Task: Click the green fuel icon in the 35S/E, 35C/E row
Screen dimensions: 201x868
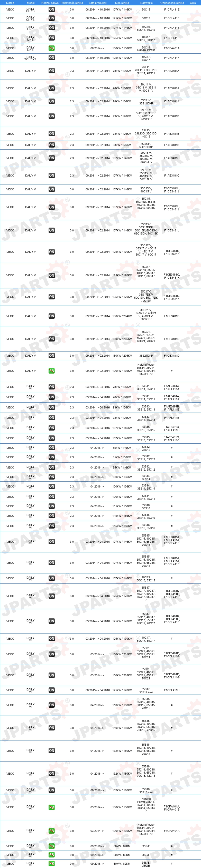Action: point(51,864)
